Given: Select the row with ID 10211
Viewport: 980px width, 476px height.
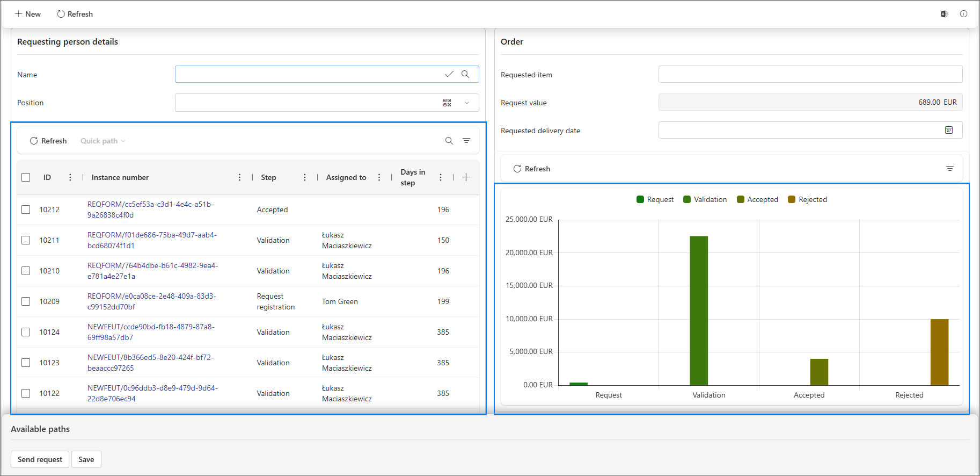Looking at the screenshot, I should [x=26, y=240].
